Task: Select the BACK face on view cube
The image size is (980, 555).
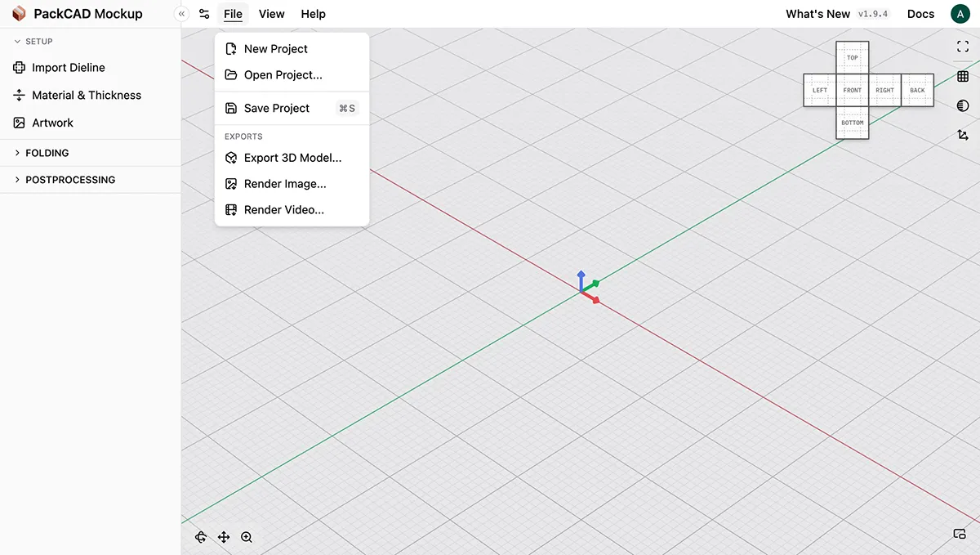Action: point(917,90)
